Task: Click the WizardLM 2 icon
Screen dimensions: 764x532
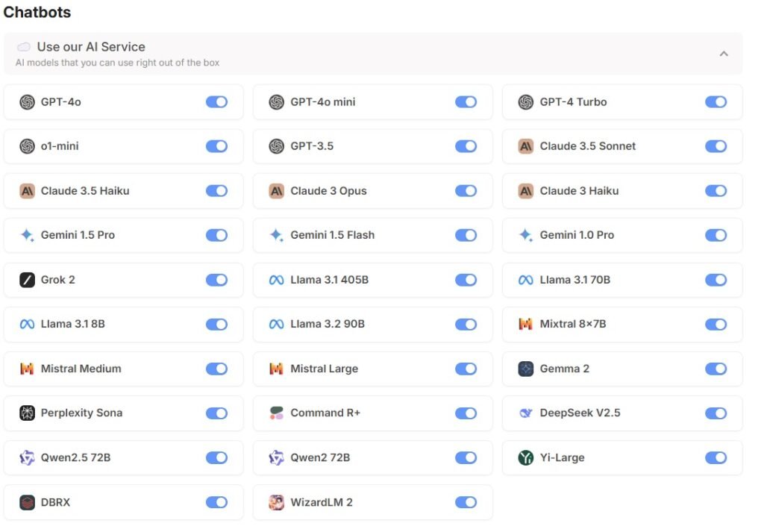Action: [276, 502]
